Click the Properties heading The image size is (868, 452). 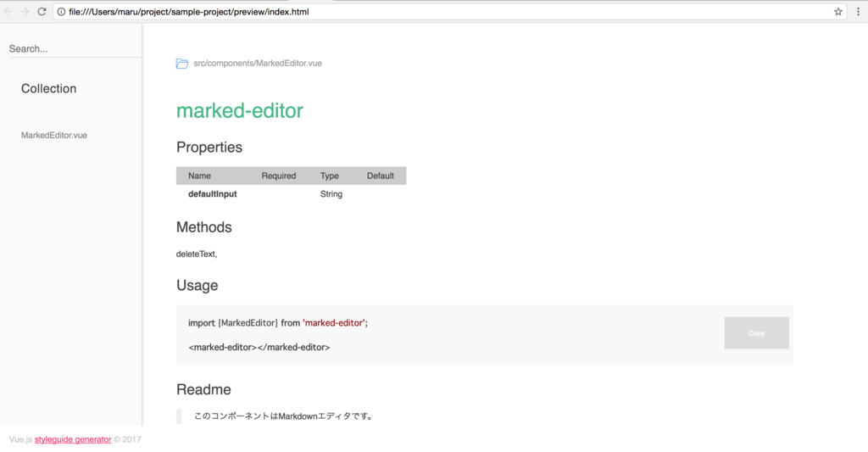point(209,148)
